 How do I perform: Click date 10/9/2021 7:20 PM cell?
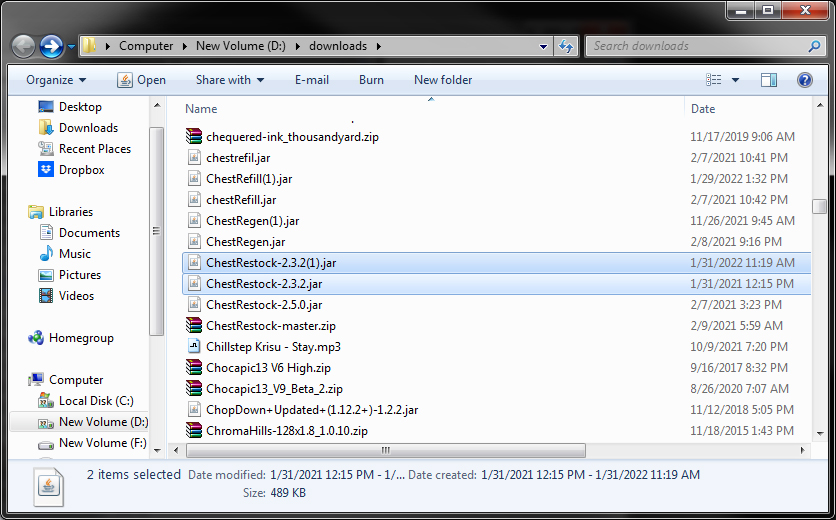coord(739,347)
